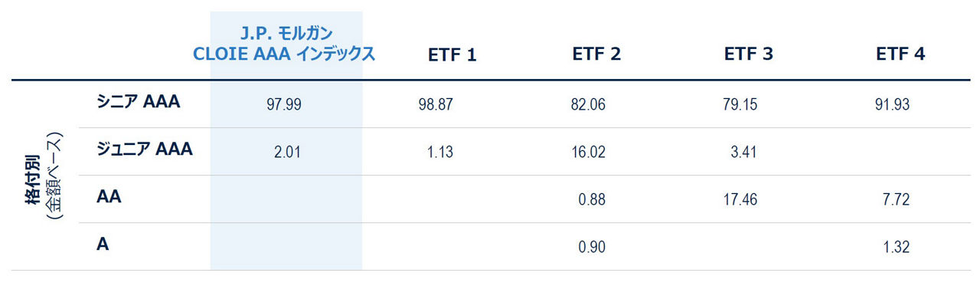Select the ETF 3 column header

coord(748,54)
